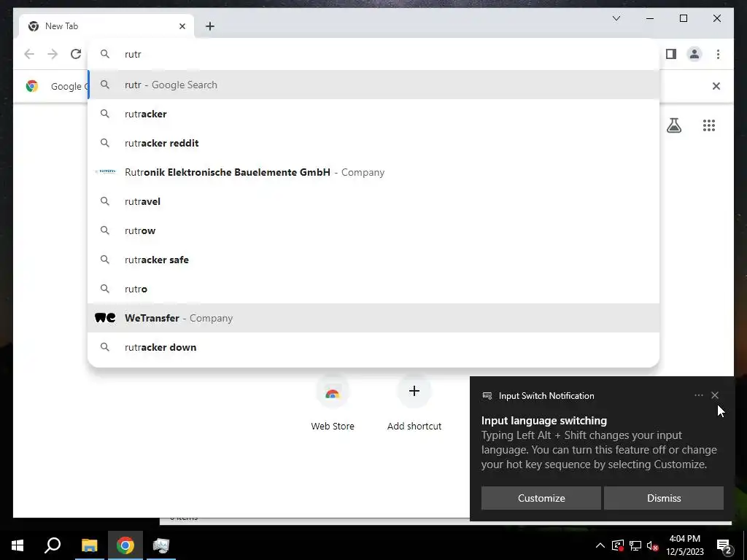Choose 'rutracker reddit' suggestion
The width and height of the screenshot is (747, 560).
tap(373, 143)
